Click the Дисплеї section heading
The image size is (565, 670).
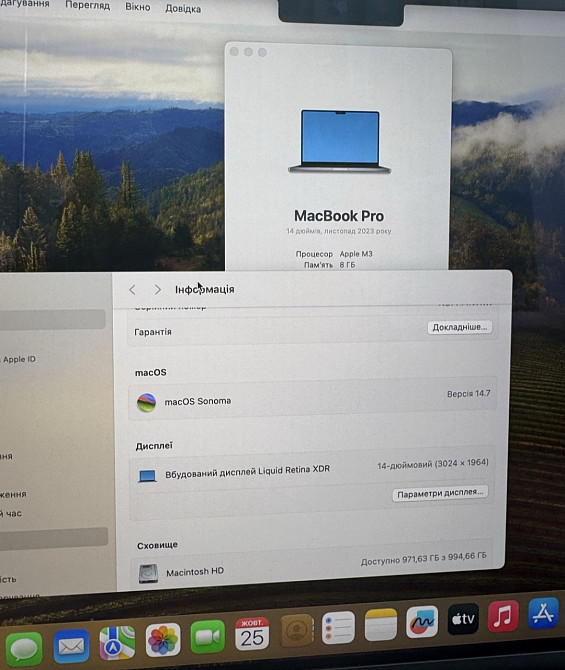point(154,446)
